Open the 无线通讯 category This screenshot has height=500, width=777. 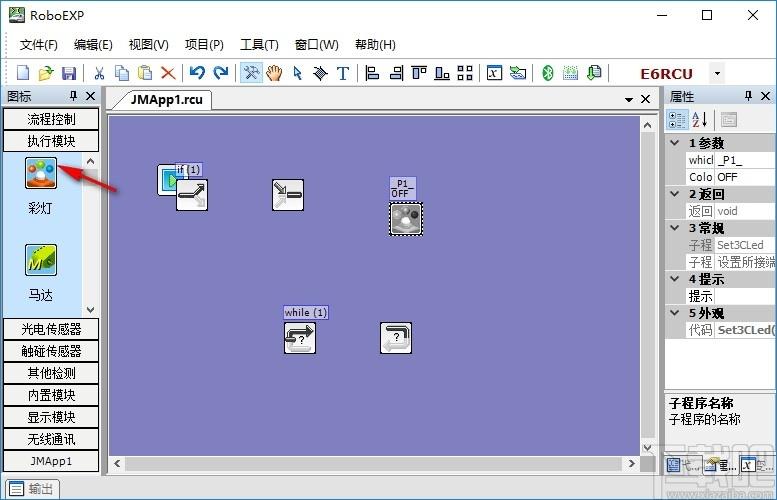point(51,439)
